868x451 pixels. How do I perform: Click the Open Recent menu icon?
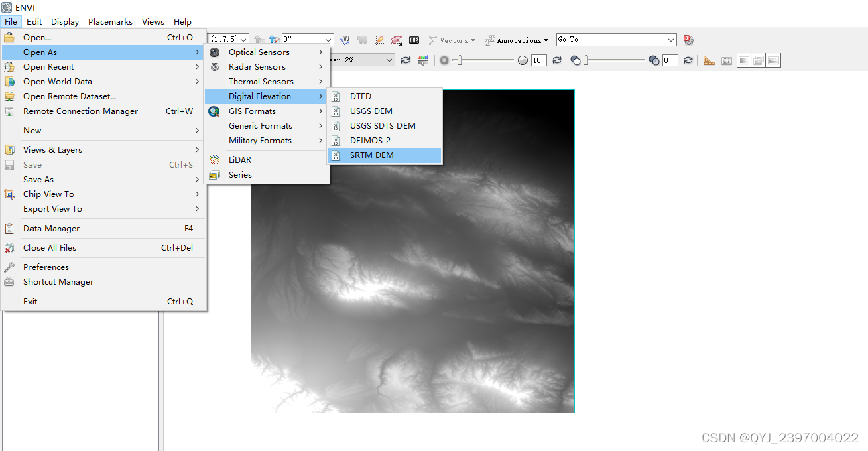(9, 67)
